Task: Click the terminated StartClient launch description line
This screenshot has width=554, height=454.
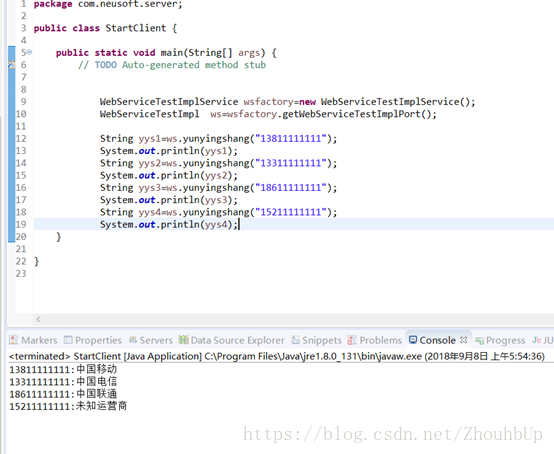Action: point(277,356)
